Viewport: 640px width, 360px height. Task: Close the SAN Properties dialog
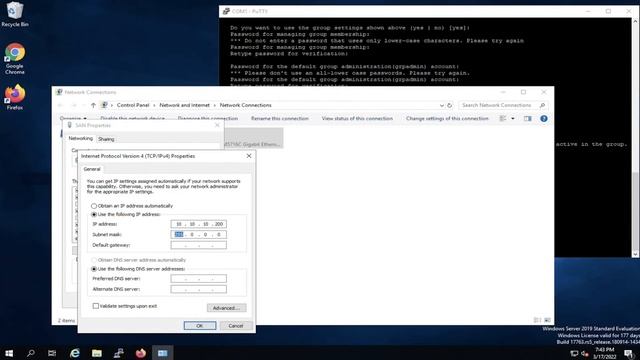pyautogui.click(x=217, y=125)
